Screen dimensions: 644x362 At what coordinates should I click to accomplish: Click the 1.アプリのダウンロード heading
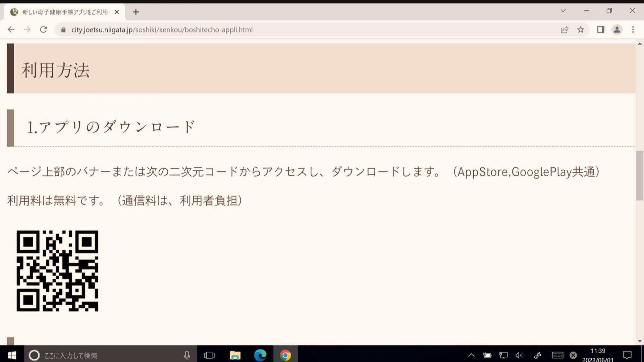pyautogui.click(x=111, y=127)
